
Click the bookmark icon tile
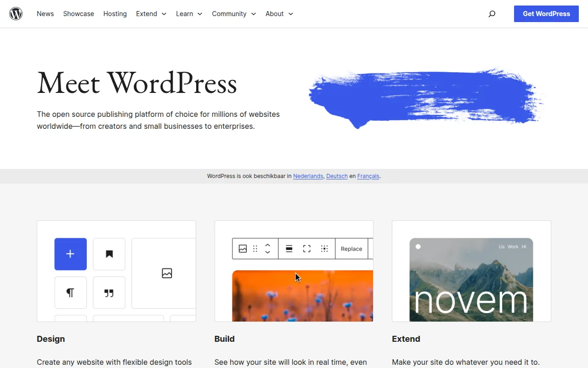click(109, 254)
